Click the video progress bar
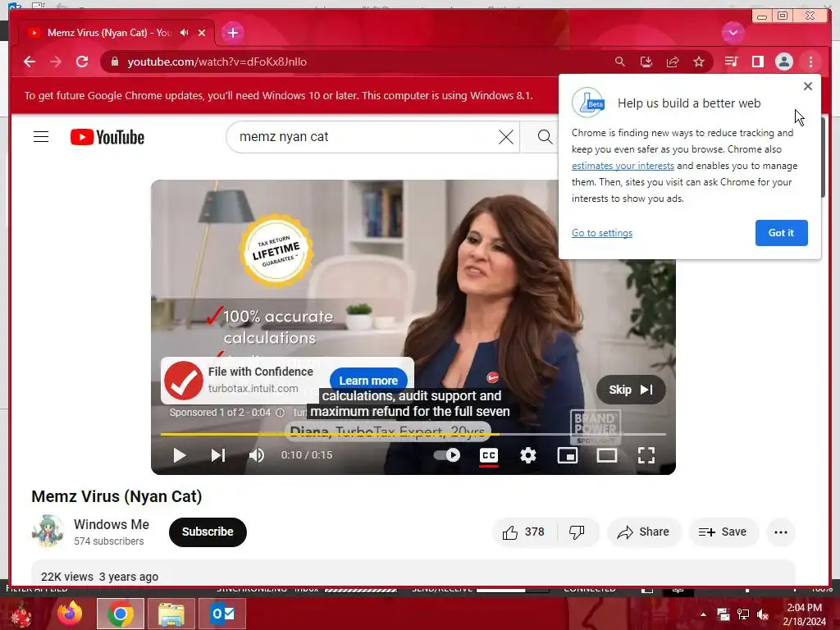 click(413, 434)
